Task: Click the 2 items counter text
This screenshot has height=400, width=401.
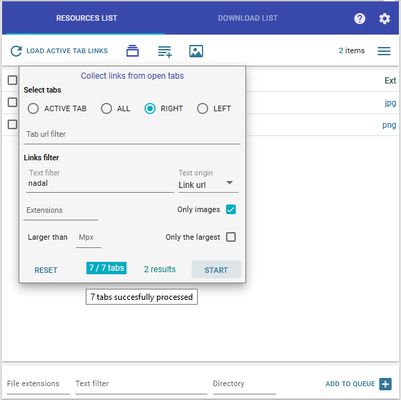Action: (x=352, y=51)
